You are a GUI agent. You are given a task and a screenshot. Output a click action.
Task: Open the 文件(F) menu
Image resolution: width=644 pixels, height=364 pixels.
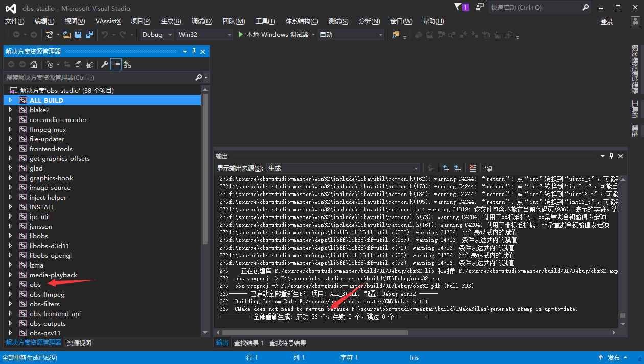(x=15, y=21)
